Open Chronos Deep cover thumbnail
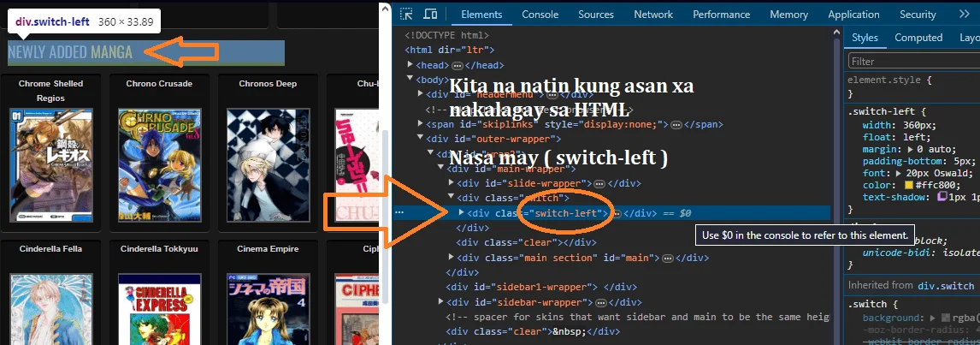Image resolution: width=980 pixels, height=345 pixels. coord(269,164)
